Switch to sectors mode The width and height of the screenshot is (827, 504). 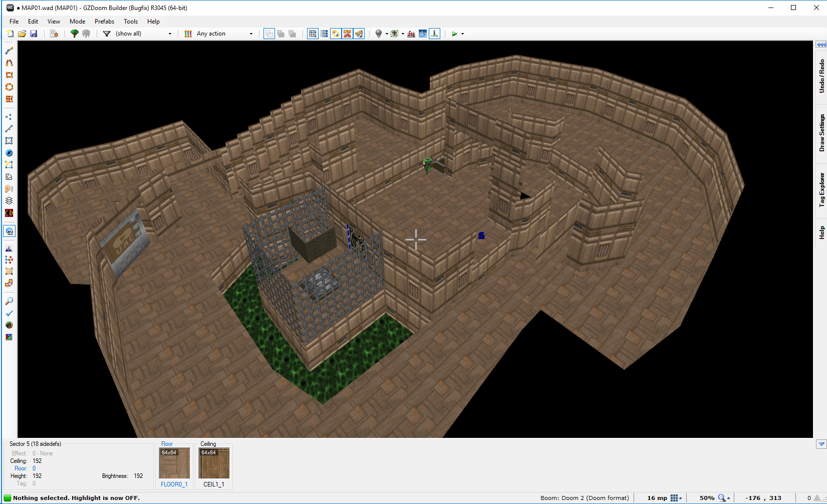coord(9,141)
